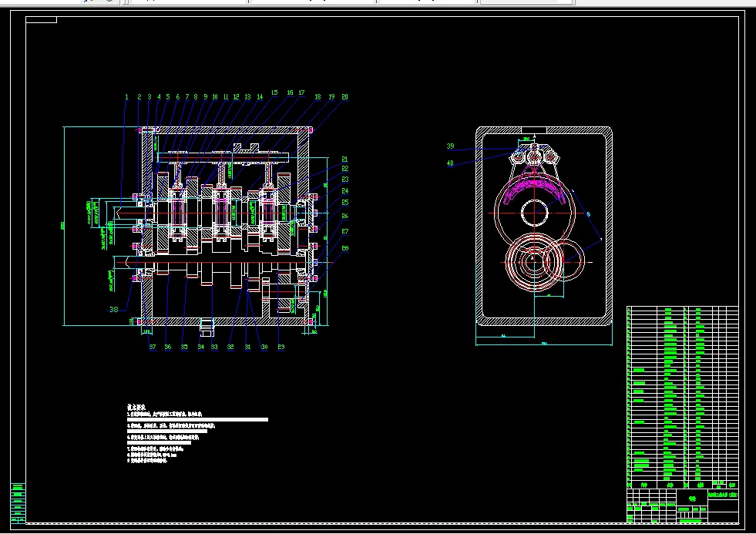This screenshot has width=756, height=534.
Task: Click the green stamp block on left margin
Action: (x=18, y=503)
